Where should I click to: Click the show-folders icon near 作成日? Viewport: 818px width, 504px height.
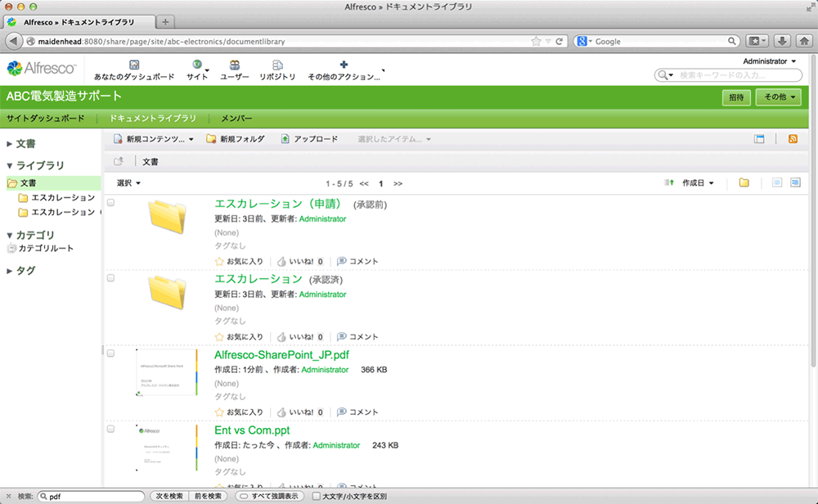click(744, 182)
